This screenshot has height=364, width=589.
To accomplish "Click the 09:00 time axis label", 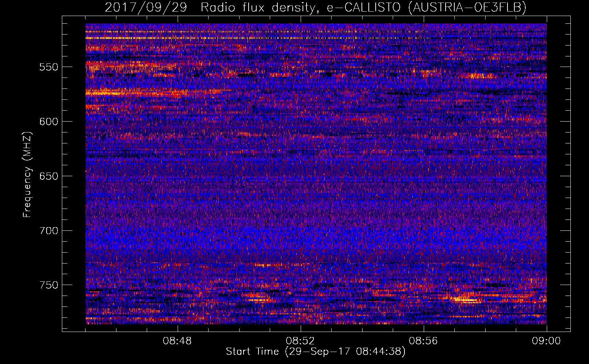I will [546, 341].
